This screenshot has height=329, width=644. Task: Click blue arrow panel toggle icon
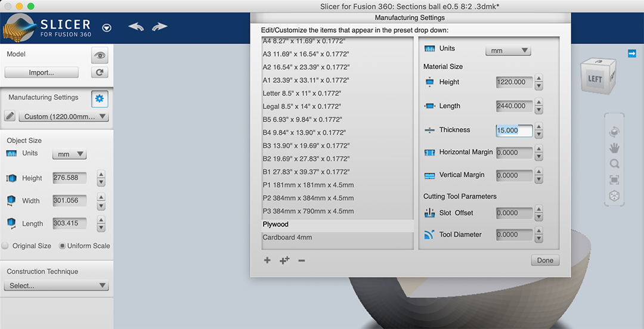(632, 54)
